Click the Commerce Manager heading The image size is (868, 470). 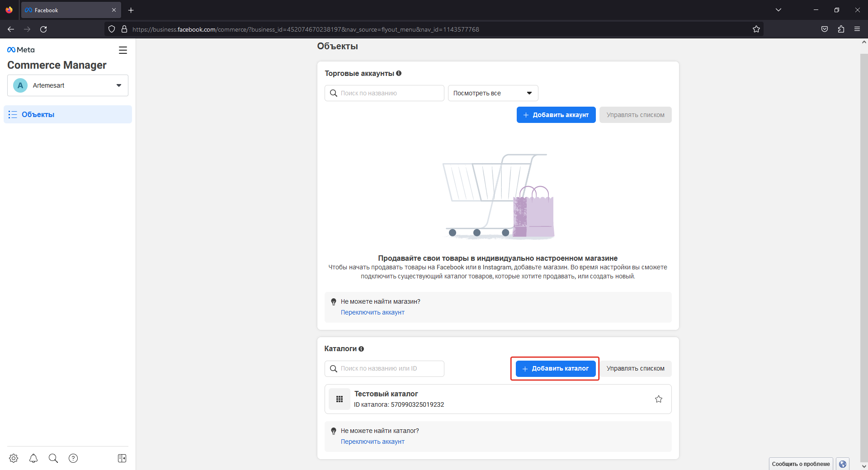tap(57, 65)
